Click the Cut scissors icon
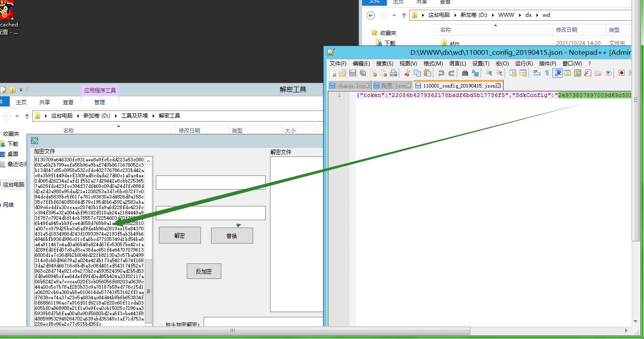Image resolution: width=644 pixels, height=339 pixels. tap(407, 73)
